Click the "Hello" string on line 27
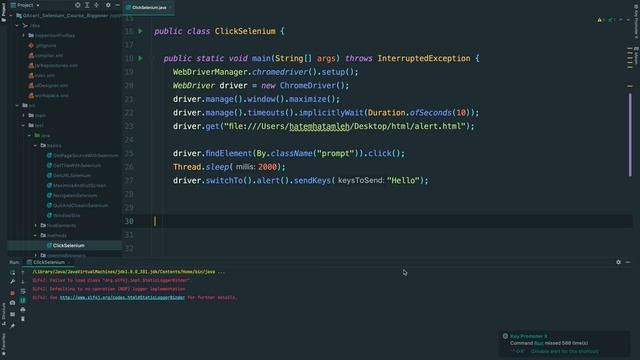The image size is (640, 360). 404,180
